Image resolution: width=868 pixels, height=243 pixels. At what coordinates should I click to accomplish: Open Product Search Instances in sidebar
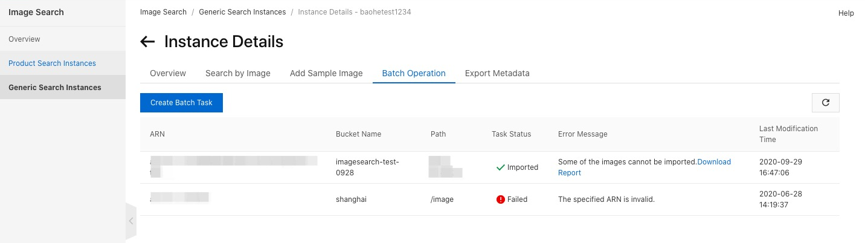tap(63, 63)
